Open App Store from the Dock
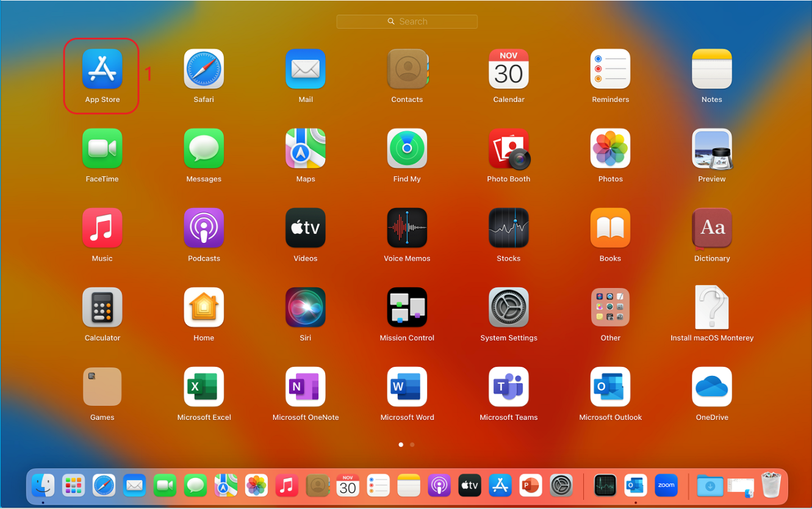This screenshot has height=509, width=812. point(500,486)
